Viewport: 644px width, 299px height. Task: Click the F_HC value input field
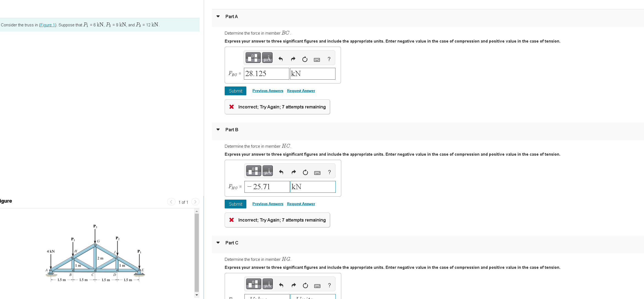pyautogui.click(x=267, y=187)
